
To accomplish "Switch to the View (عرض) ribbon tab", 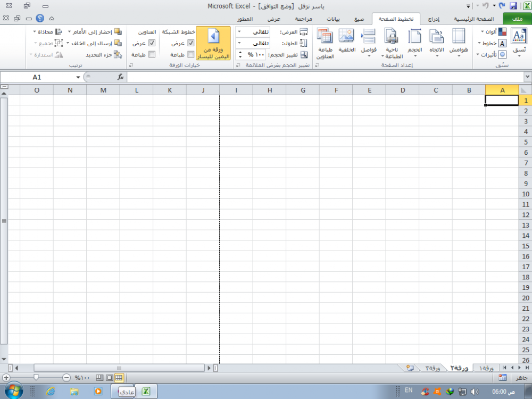I will click(x=274, y=19).
